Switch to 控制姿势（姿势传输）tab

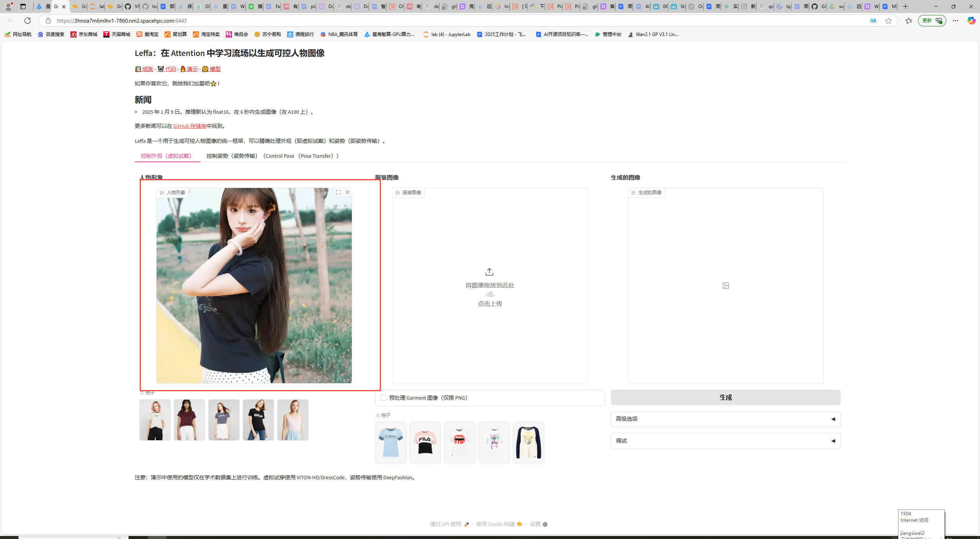232,156
